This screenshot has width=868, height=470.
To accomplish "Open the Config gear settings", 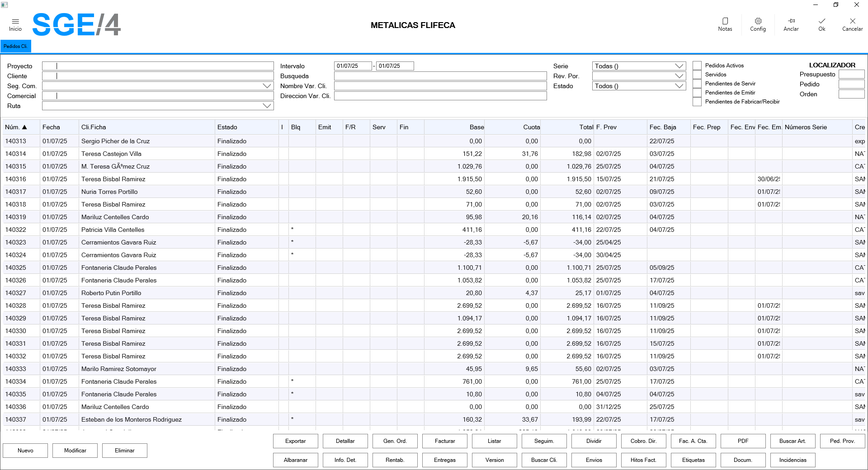I will (758, 25).
